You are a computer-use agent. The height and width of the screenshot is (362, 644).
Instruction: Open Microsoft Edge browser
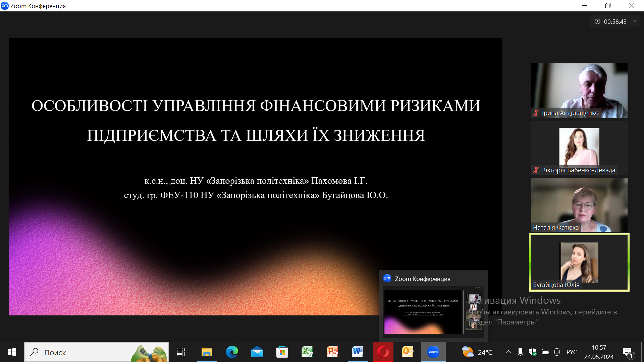click(x=232, y=352)
